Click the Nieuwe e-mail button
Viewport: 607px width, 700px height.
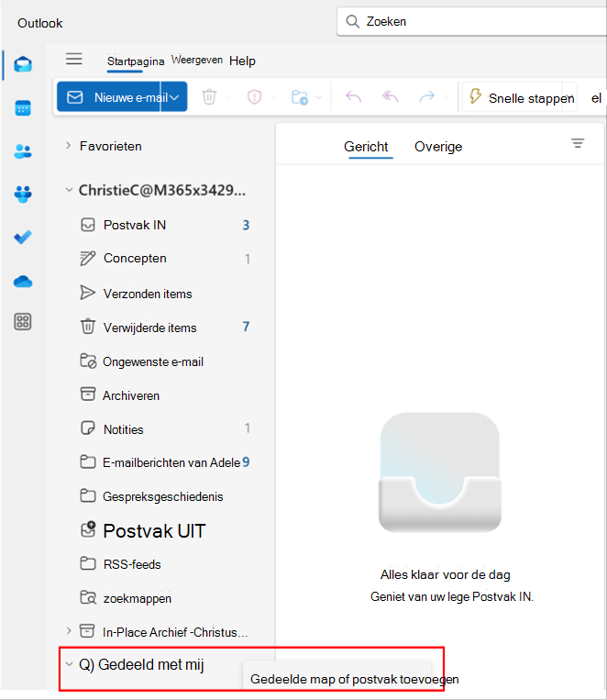109,97
